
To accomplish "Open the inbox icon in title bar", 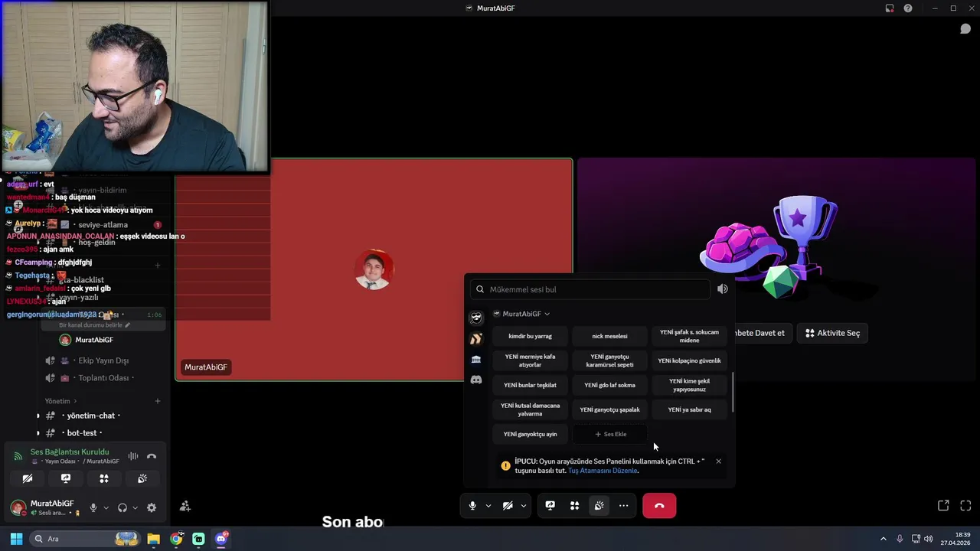I will [x=890, y=8].
